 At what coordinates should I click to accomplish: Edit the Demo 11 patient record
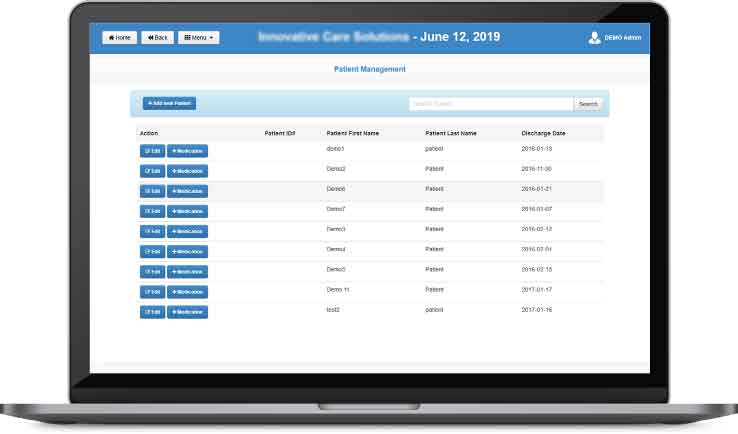point(152,292)
